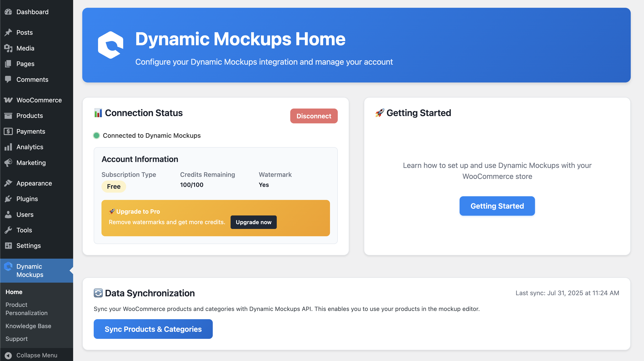The image size is (644, 361).
Task: Click the Tools wrench icon
Action: 8,230
